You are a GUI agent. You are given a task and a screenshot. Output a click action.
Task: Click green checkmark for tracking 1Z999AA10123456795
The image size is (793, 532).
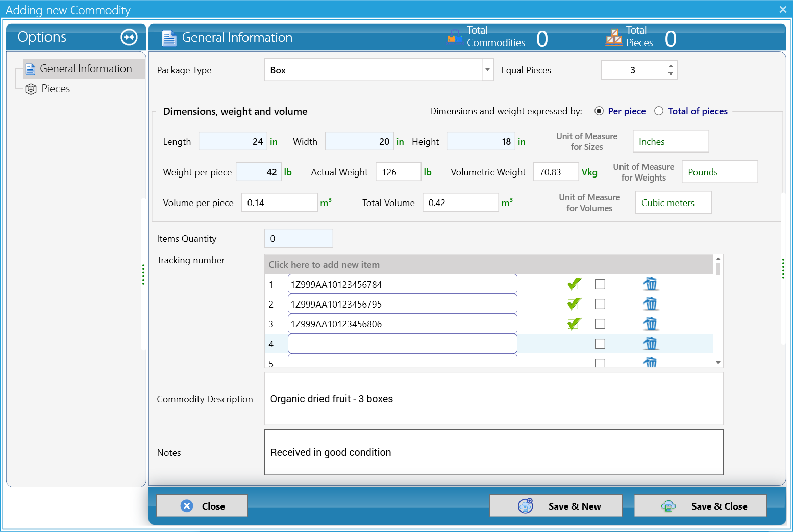pos(575,304)
